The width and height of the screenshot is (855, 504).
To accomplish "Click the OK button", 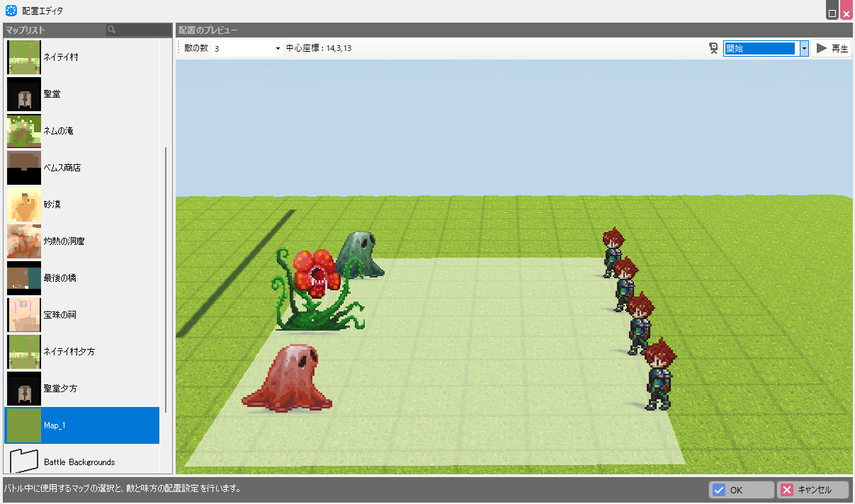I will tap(741, 490).
